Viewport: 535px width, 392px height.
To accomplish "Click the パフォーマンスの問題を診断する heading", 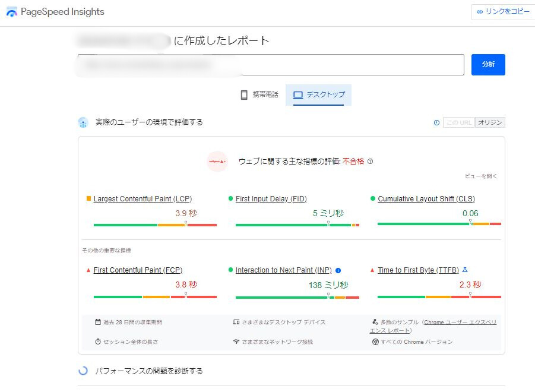I will pyautogui.click(x=149, y=371).
